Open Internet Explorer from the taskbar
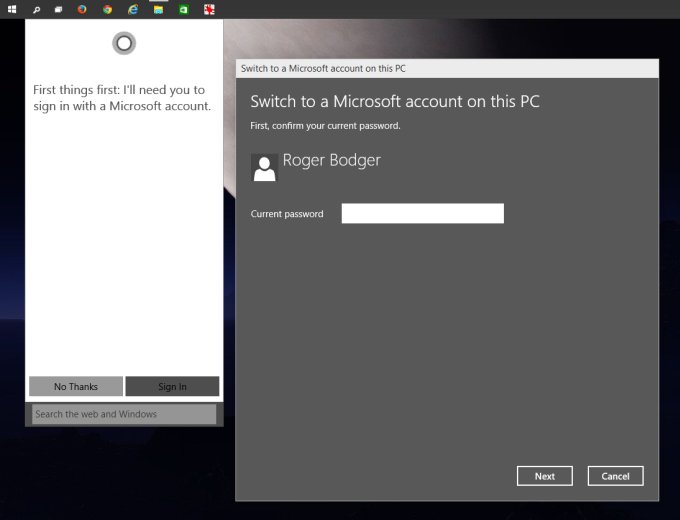This screenshot has width=680, height=520. coord(133,9)
